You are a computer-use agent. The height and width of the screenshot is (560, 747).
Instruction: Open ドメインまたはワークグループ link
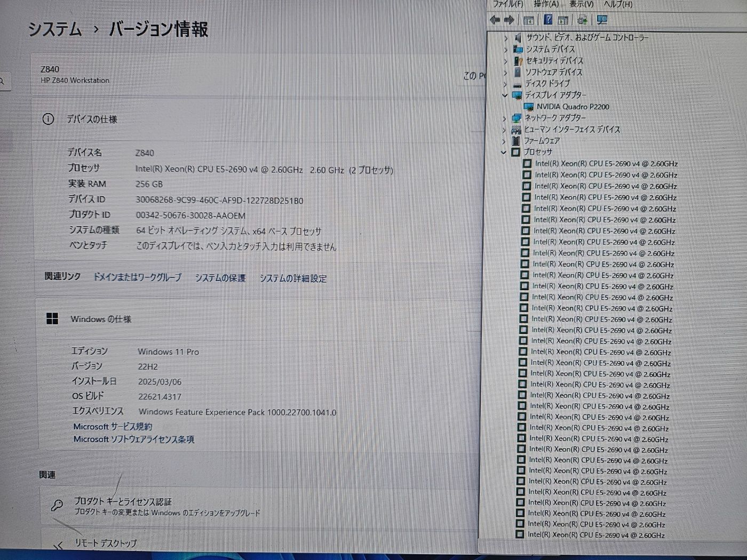137,277
